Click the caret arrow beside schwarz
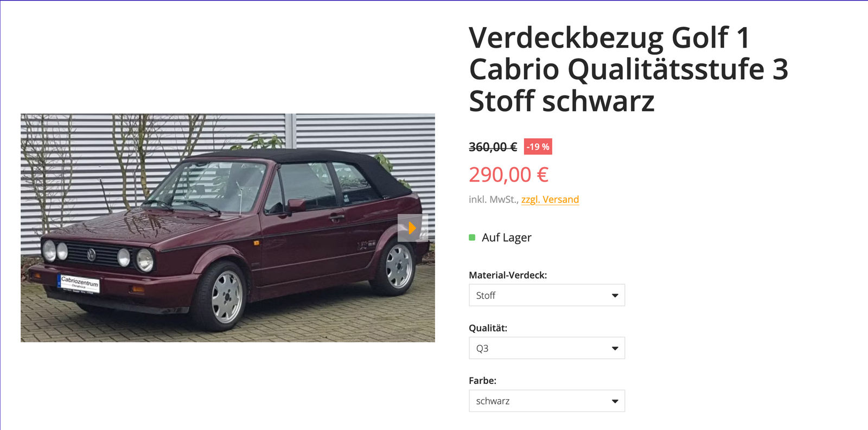The image size is (868, 430). point(615,401)
